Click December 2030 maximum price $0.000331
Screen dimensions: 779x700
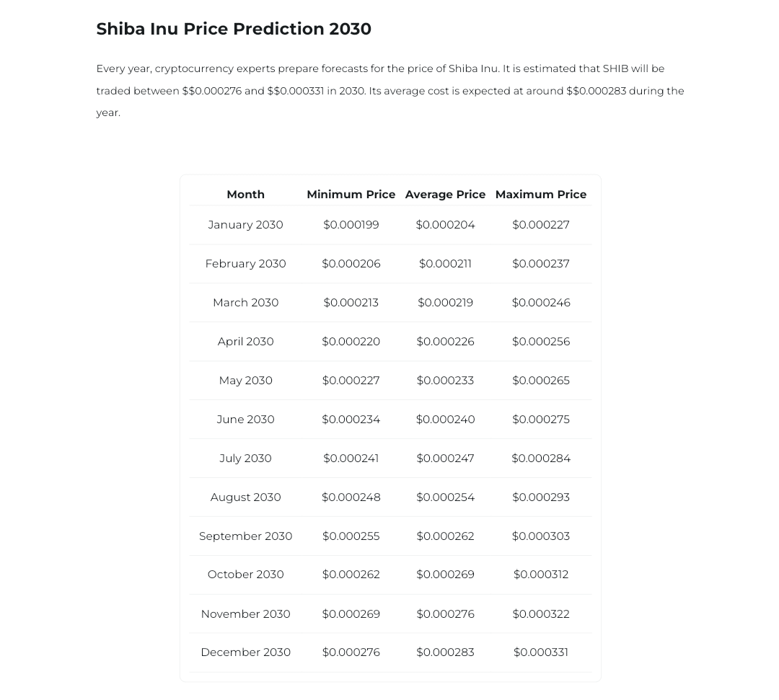coord(540,652)
